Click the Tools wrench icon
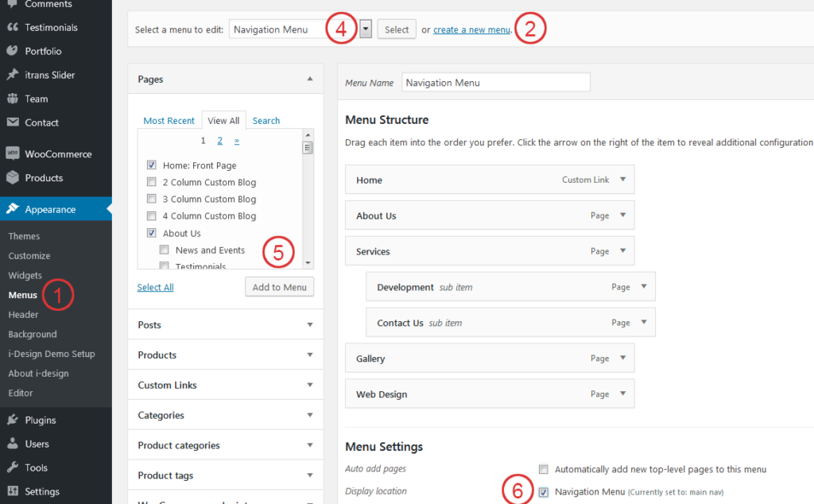This screenshot has width=814, height=504. pos(13,467)
